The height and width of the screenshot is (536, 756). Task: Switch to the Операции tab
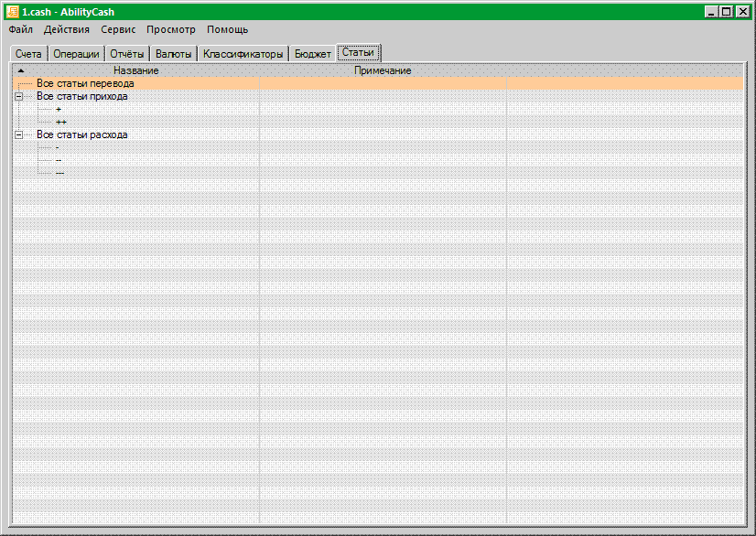click(x=76, y=54)
